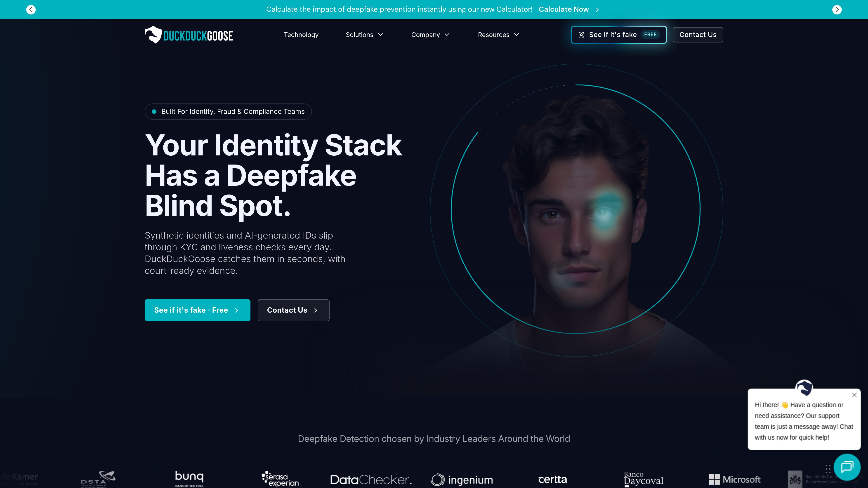Expand the Company dropdown
The height and width of the screenshot is (488, 868).
(x=430, y=35)
